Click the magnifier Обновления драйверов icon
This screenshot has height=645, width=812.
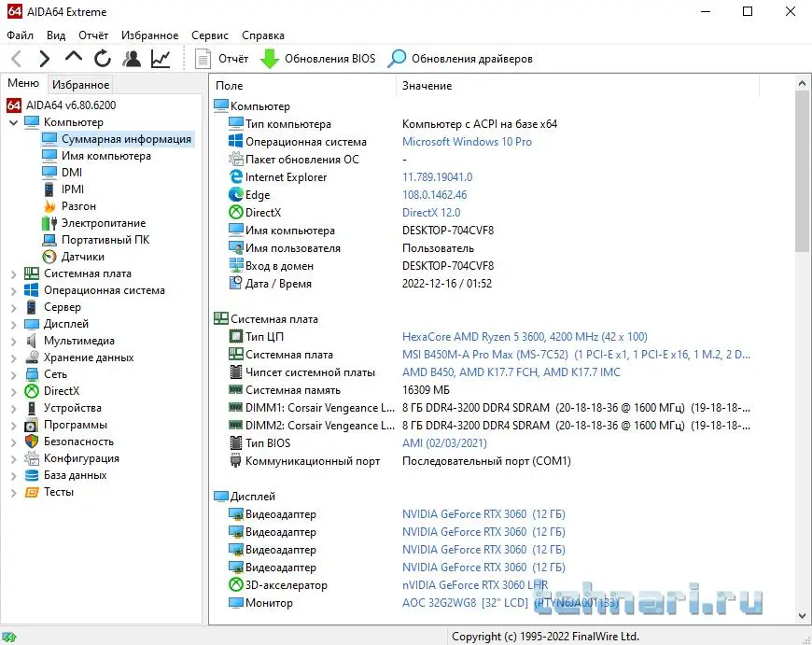tap(397, 59)
